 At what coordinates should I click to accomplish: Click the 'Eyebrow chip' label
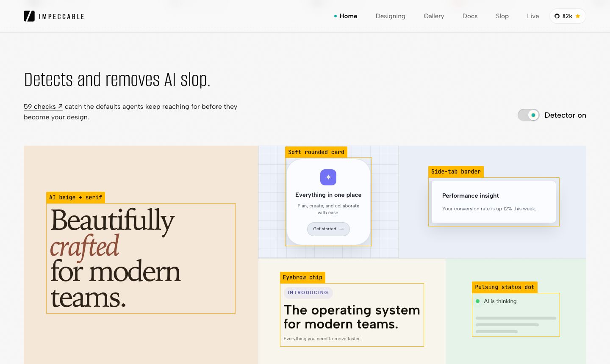302,277
